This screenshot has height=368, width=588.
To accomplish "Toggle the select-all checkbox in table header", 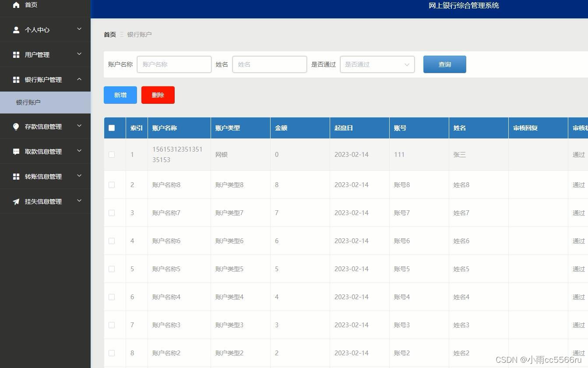I will click(x=112, y=128).
